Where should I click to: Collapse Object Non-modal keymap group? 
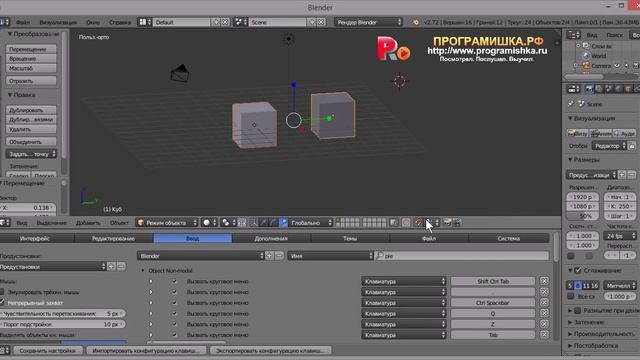[143, 271]
